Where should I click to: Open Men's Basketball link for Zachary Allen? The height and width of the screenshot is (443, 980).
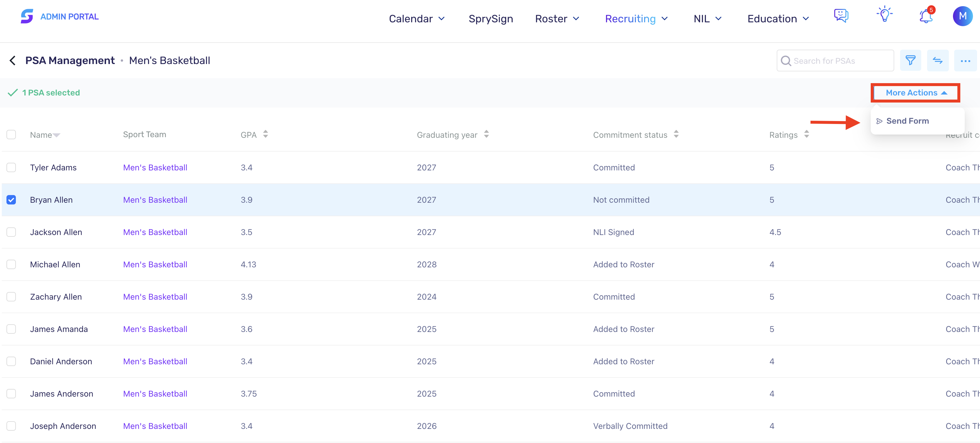point(155,297)
